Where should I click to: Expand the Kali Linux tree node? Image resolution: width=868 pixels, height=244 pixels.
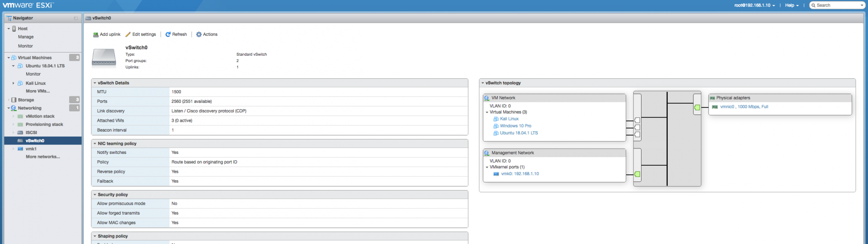pos(14,83)
